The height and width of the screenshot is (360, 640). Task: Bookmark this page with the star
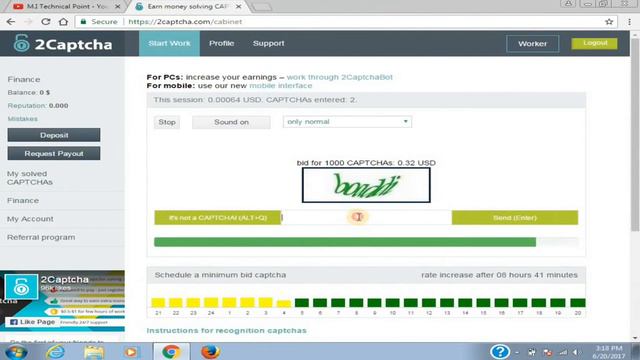pyautogui.click(x=609, y=22)
